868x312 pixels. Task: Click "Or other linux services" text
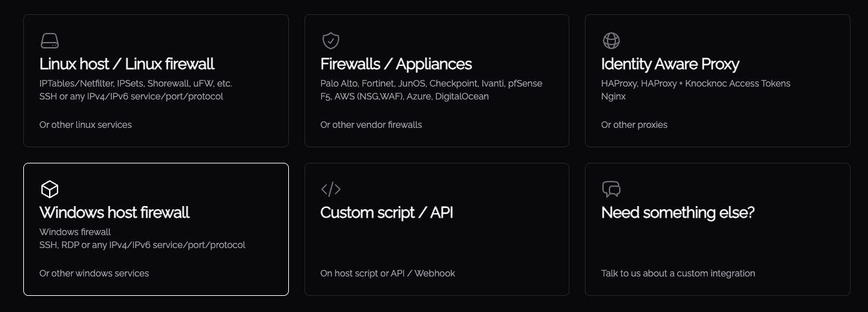pyautogui.click(x=85, y=125)
